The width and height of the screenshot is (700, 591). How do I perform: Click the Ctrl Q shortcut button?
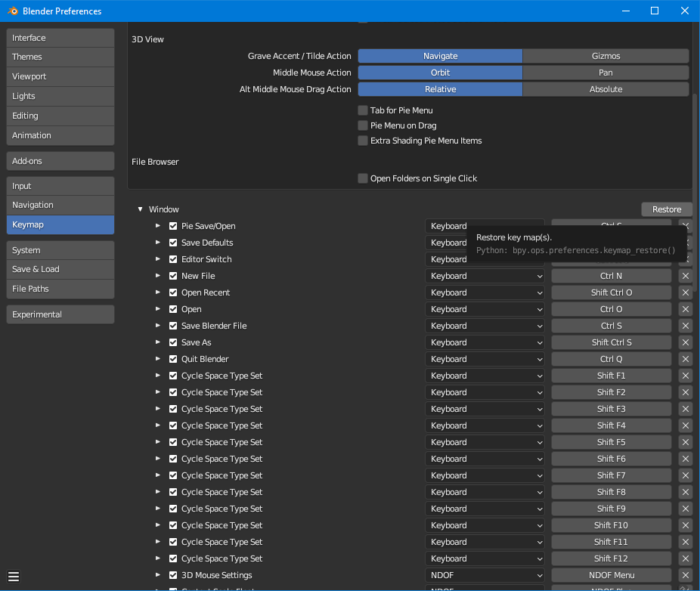tap(611, 359)
